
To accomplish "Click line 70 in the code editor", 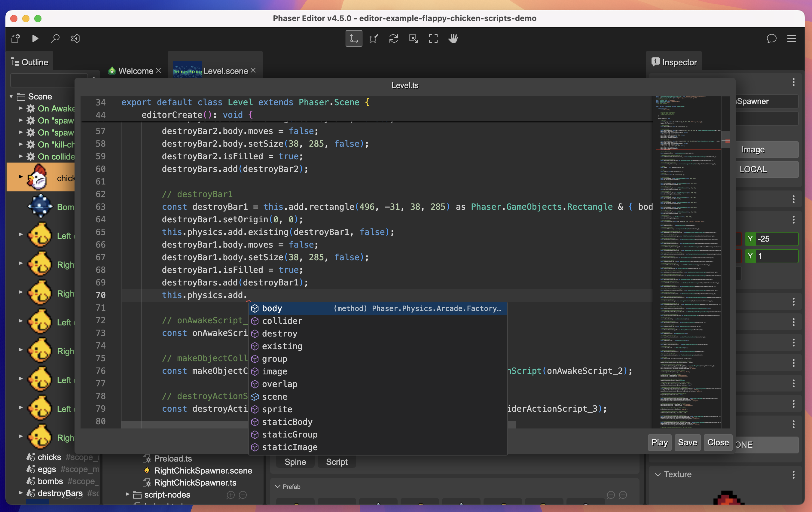I will (387, 295).
